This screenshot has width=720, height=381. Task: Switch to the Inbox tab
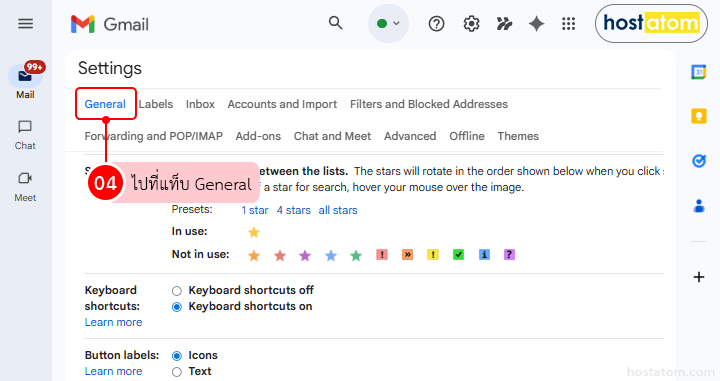[200, 104]
